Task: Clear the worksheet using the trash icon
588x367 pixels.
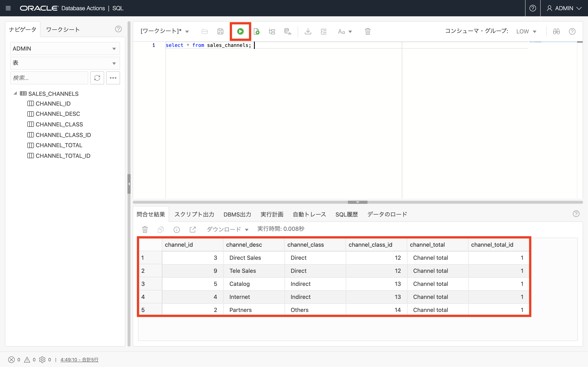Action: 367,31
